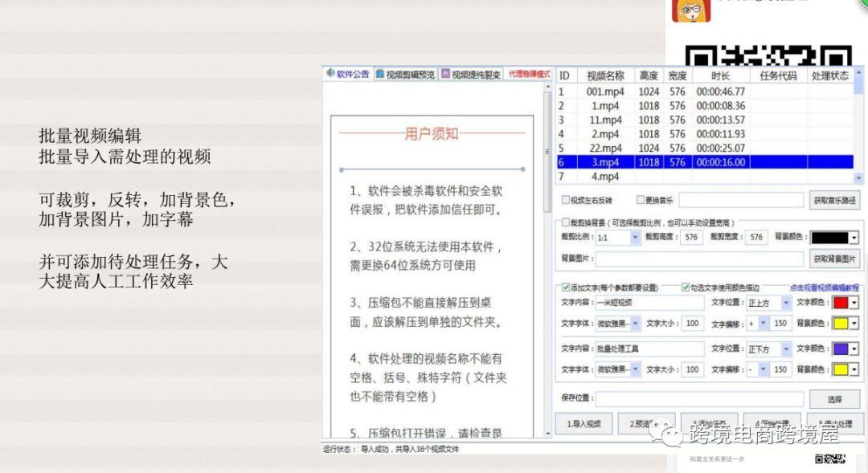
Task: Open first 文字字体 微软雅黑 dropdown
Action: click(635, 323)
